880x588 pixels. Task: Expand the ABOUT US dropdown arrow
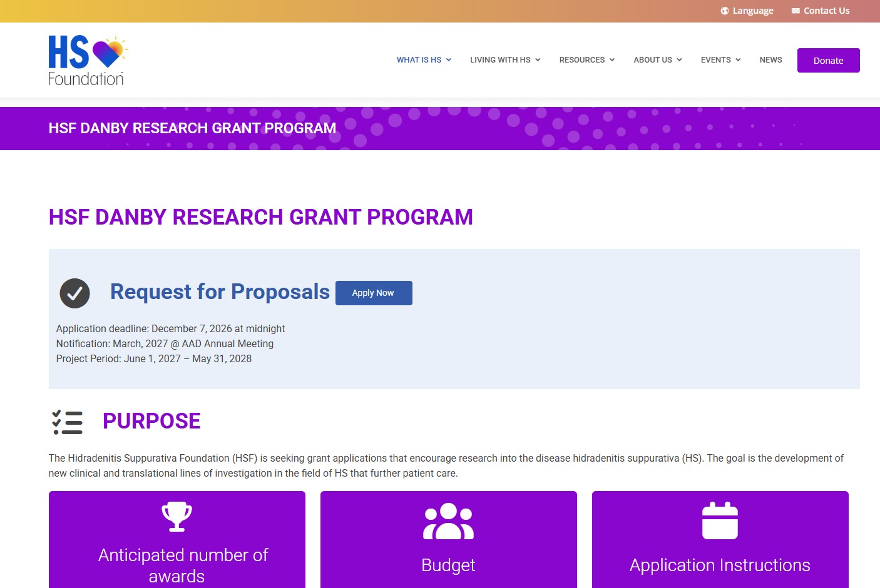(x=679, y=60)
